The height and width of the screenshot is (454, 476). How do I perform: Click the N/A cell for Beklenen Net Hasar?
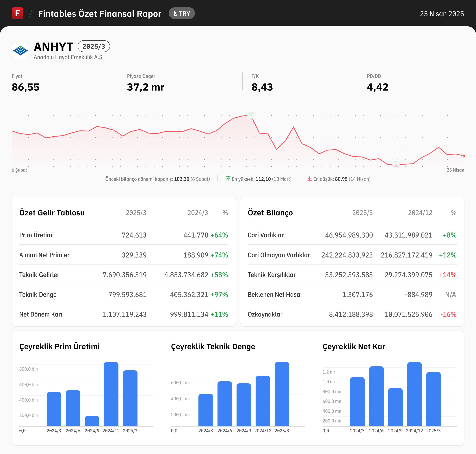coord(450,295)
